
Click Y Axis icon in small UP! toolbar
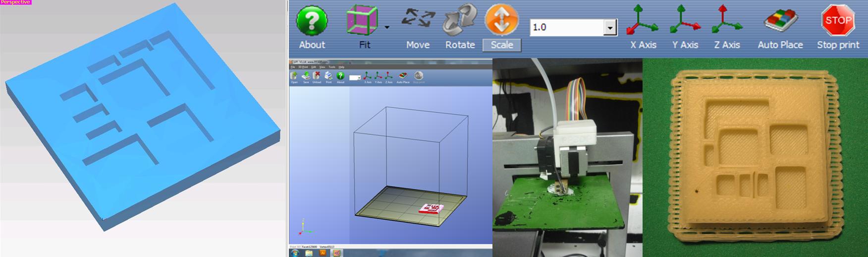pos(379,75)
